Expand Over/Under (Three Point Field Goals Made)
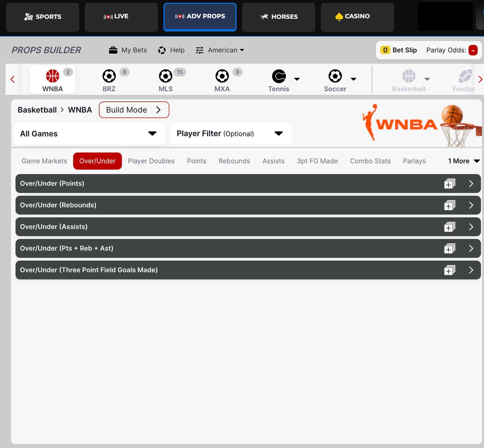The image size is (484, 448). [471, 270]
